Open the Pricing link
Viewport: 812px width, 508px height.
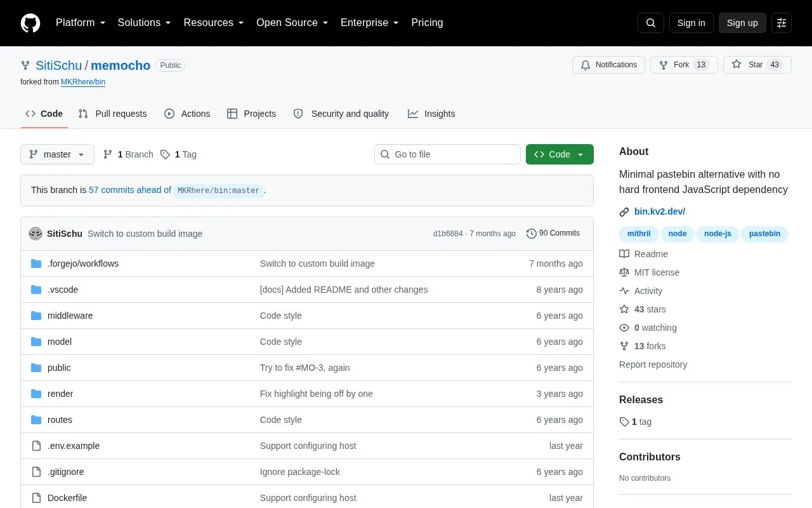[x=427, y=23]
